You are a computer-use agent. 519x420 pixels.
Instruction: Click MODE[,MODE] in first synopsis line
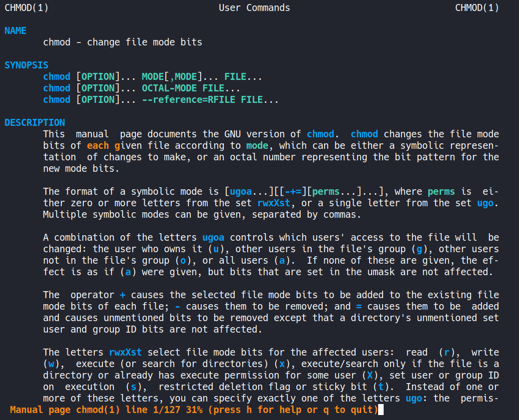172,77
